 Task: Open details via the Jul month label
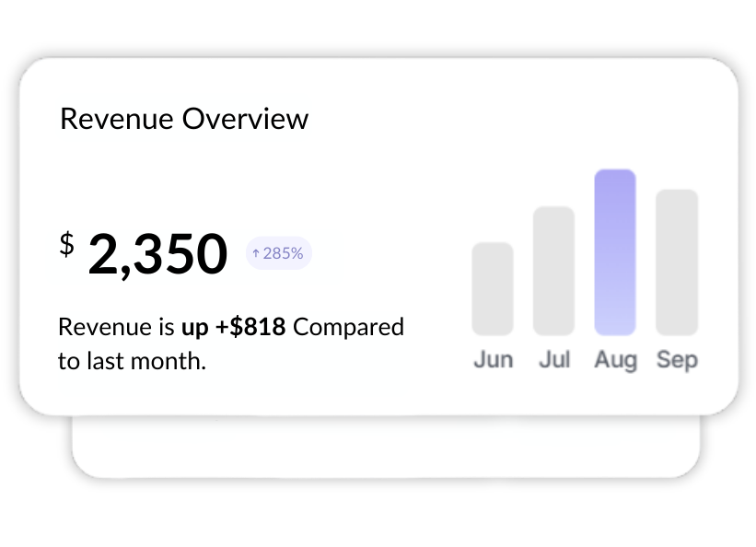pyautogui.click(x=553, y=360)
